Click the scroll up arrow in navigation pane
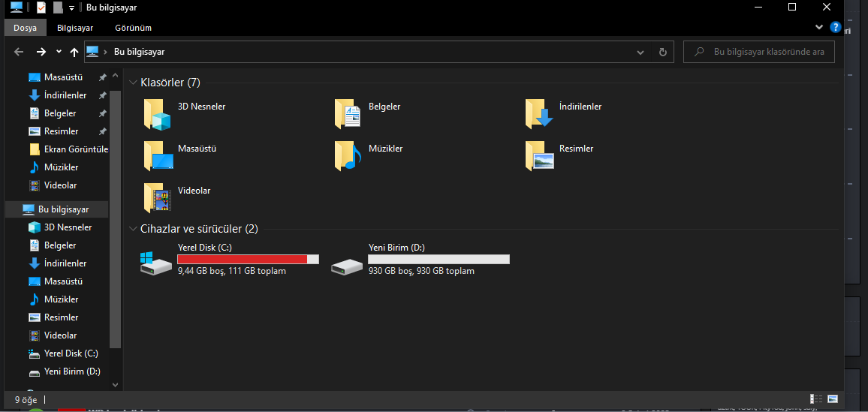The image size is (868, 412). [115, 74]
